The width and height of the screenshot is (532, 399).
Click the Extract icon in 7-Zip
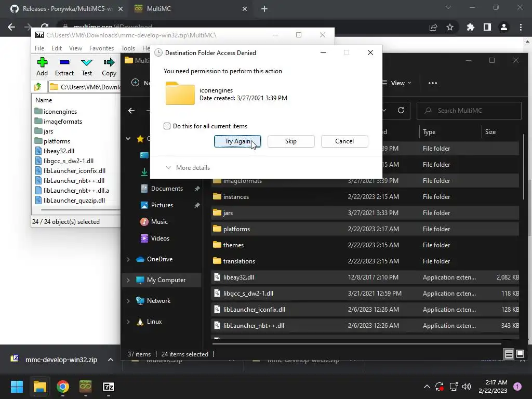pyautogui.click(x=64, y=66)
